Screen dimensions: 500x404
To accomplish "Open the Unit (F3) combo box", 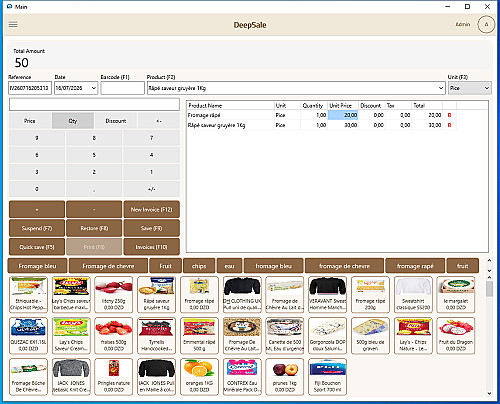I will pos(469,88).
